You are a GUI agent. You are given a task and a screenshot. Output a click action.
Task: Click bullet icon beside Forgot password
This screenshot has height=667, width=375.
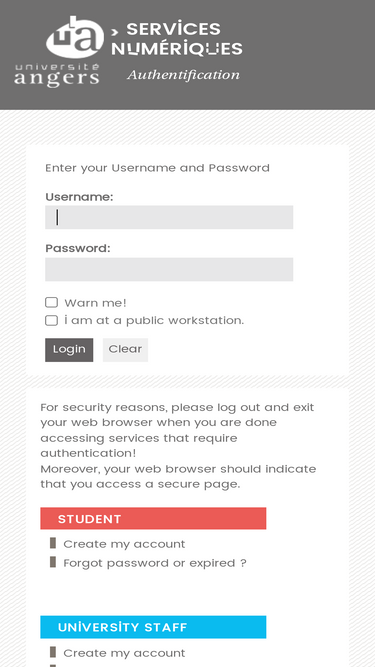53,562
